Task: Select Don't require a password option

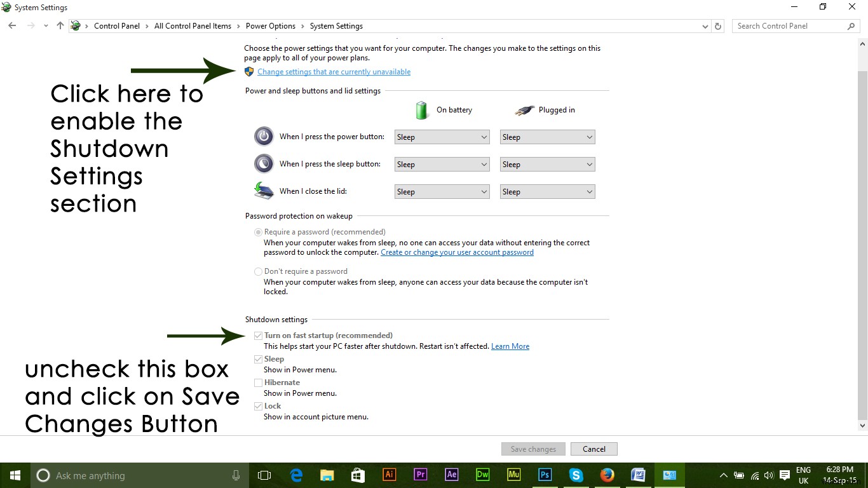Action: pyautogui.click(x=258, y=272)
